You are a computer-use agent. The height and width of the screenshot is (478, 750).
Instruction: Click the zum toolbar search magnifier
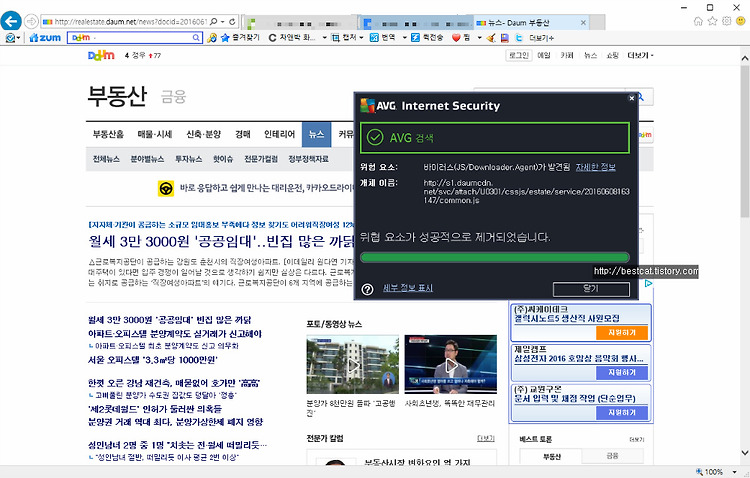point(196,37)
